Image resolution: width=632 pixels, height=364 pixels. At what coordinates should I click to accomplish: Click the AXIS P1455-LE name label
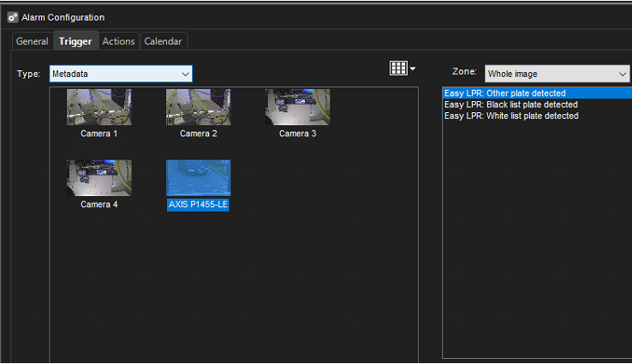point(198,205)
